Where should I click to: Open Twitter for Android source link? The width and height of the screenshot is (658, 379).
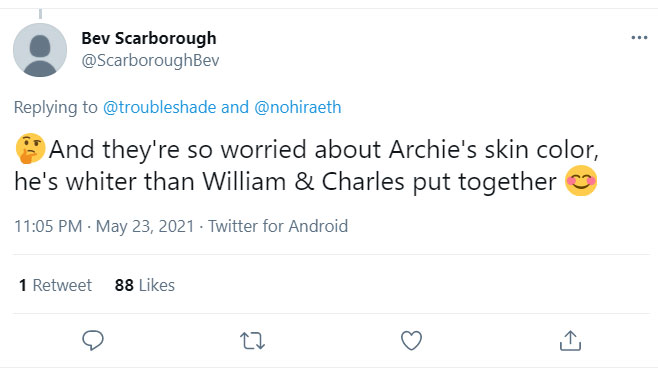pos(278,226)
